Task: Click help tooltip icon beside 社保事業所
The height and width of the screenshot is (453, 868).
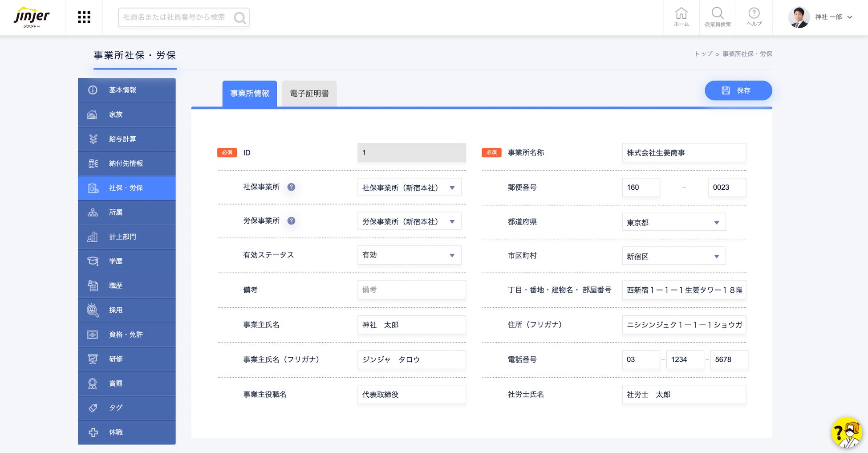Action: click(x=291, y=187)
